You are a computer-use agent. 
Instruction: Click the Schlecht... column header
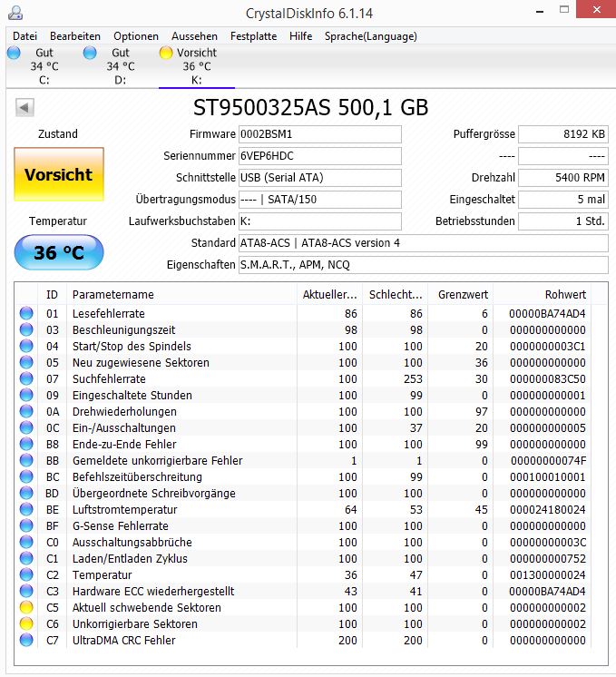click(396, 294)
